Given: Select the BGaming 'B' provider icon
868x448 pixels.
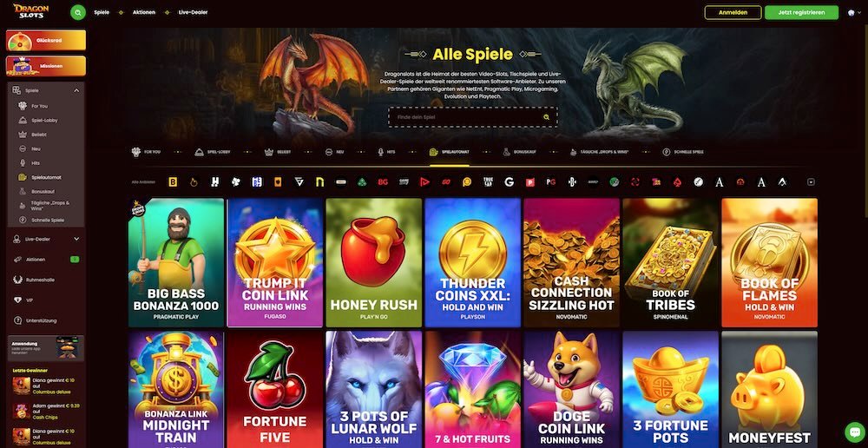Looking at the screenshot, I should (173, 181).
